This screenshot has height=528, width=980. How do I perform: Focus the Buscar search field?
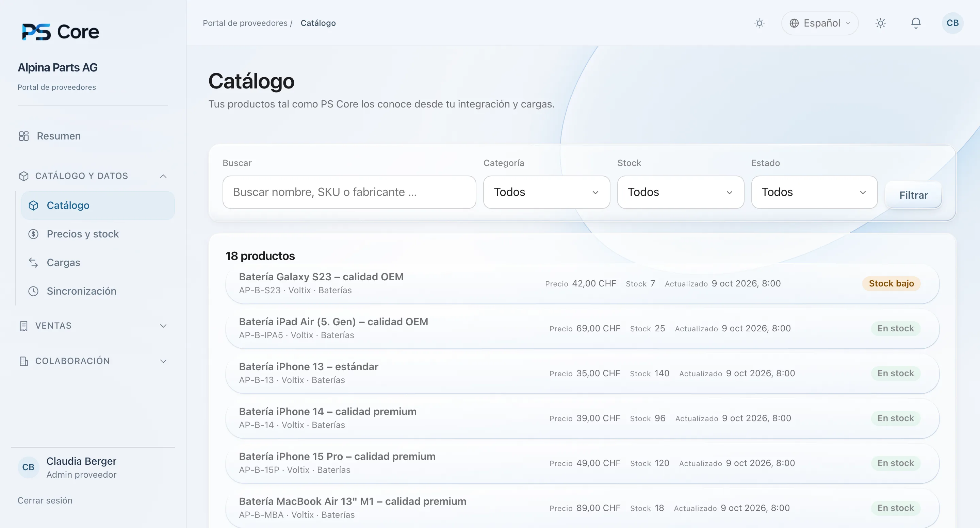click(x=349, y=192)
